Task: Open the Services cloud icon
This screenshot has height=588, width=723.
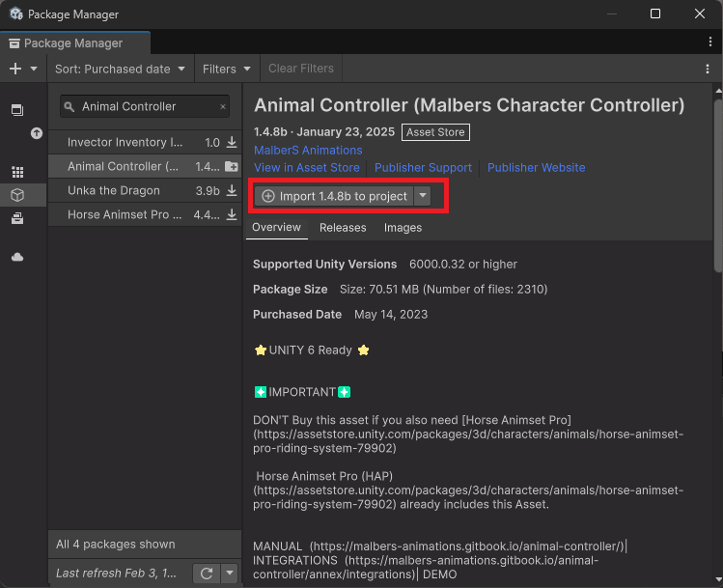Action: pyautogui.click(x=17, y=257)
